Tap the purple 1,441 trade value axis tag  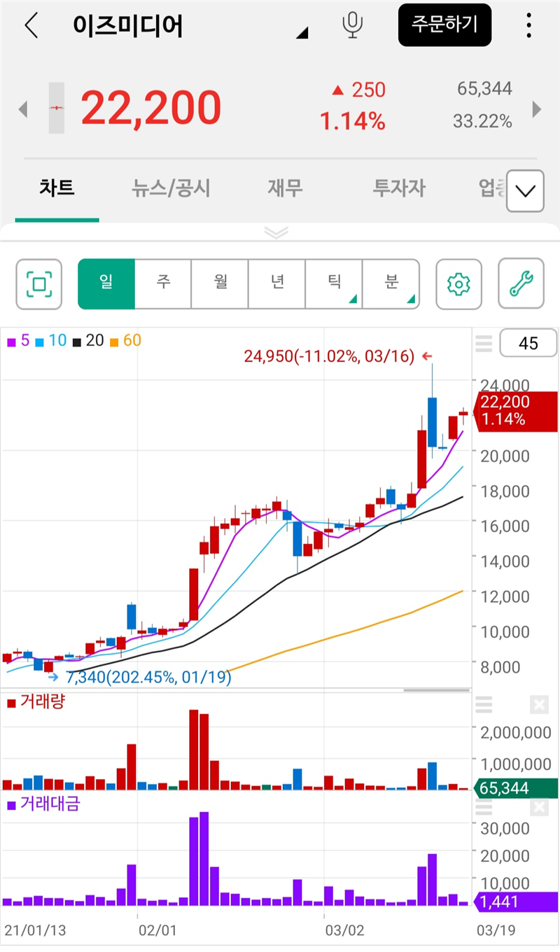click(x=517, y=902)
